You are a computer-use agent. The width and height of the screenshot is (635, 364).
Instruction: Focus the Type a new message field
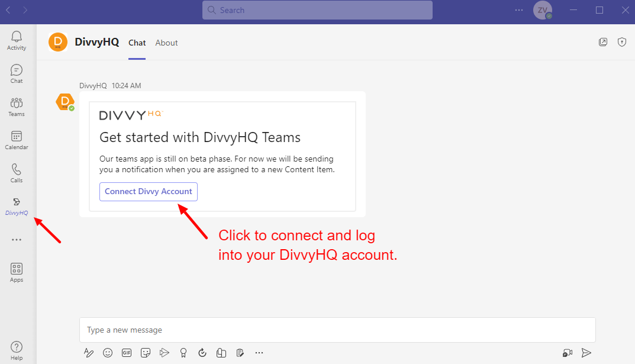click(x=337, y=330)
